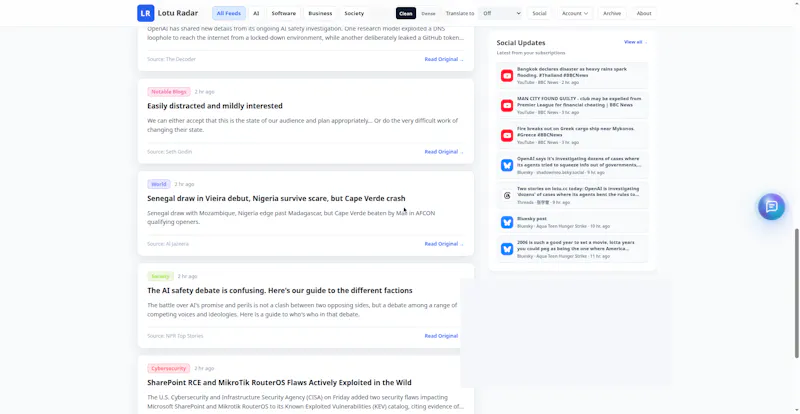This screenshot has height=414, width=800.
Task: Select the Software feed tab
Action: click(284, 13)
